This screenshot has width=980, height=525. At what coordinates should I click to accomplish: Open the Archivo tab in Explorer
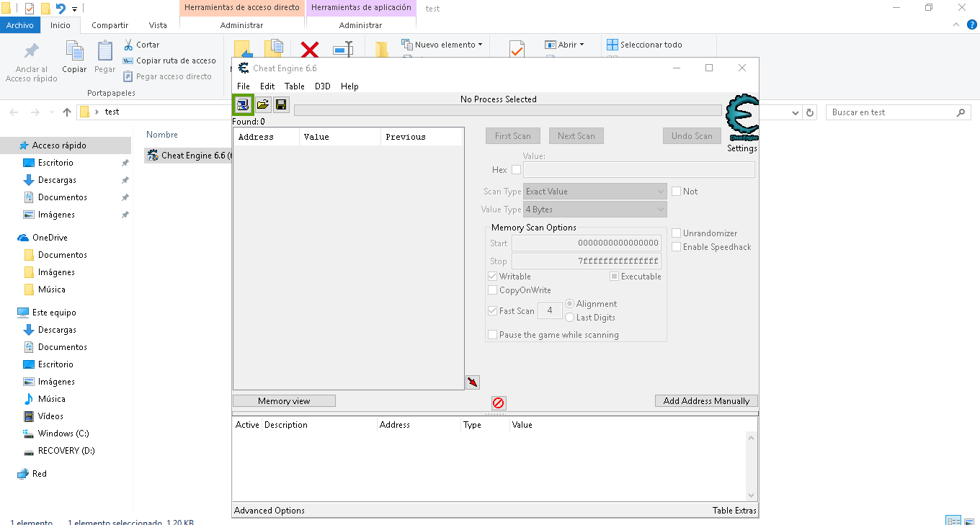(x=20, y=25)
